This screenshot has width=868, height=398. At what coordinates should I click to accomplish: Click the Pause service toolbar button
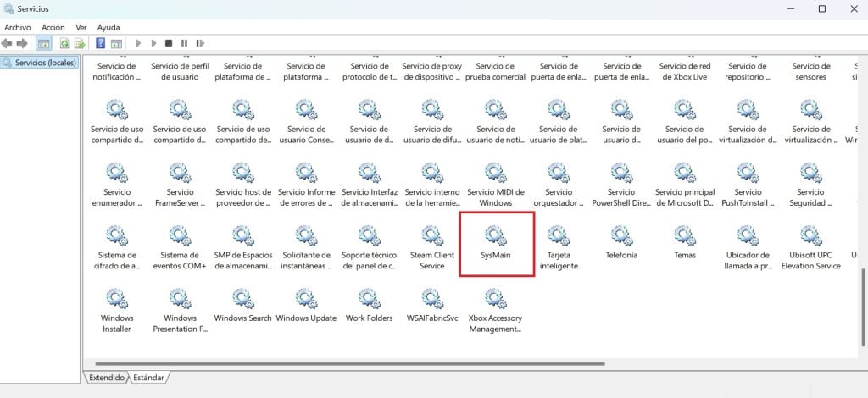click(x=184, y=43)
